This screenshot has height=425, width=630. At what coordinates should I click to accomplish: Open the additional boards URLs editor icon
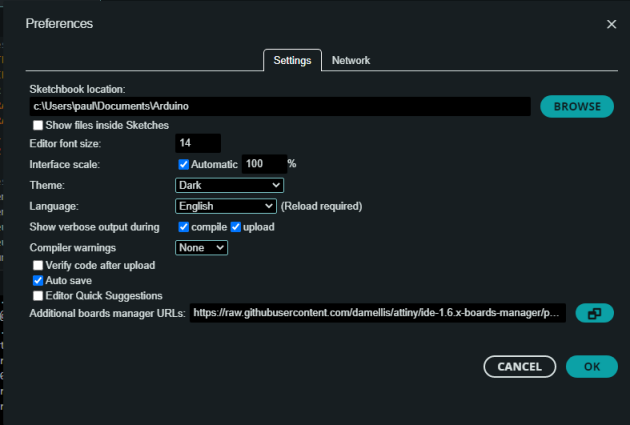(594, 314)
